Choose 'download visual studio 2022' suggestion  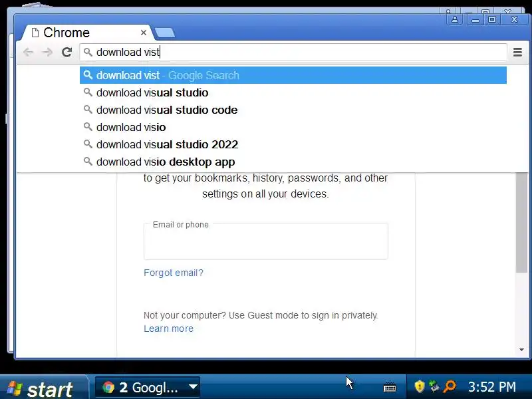click(x=293, y=144)
